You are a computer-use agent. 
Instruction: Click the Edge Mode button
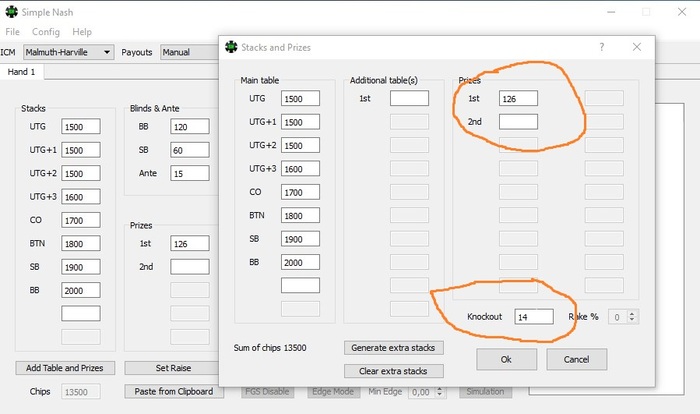[333, 392]
